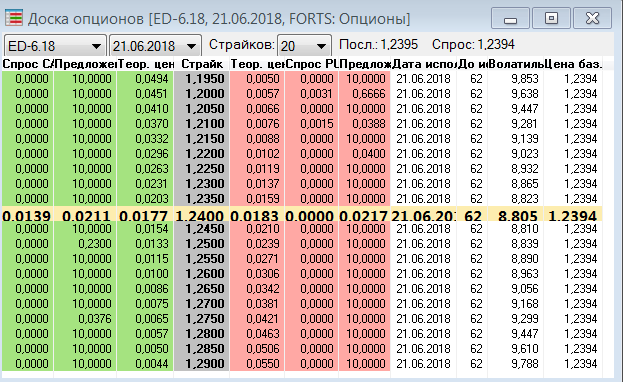Select strike 1,1950 cell
Viewport: 623px width, 382px height.
(201, 79)
